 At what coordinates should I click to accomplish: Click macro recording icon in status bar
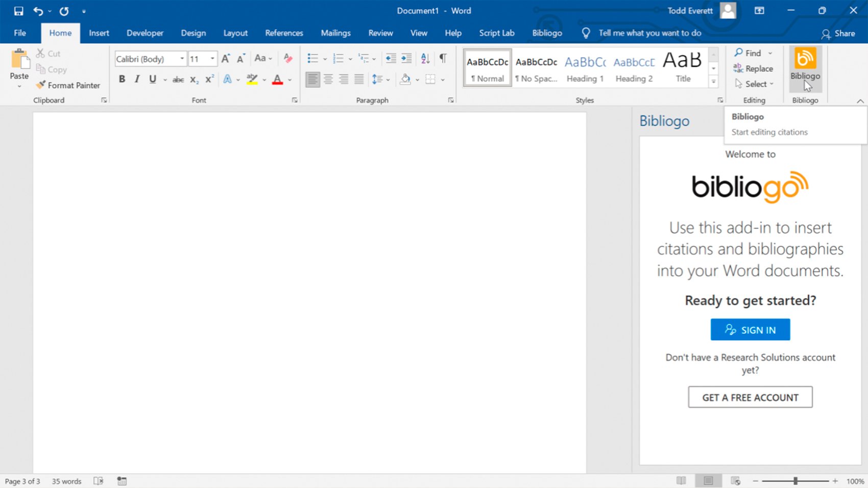tap(122, 481)
